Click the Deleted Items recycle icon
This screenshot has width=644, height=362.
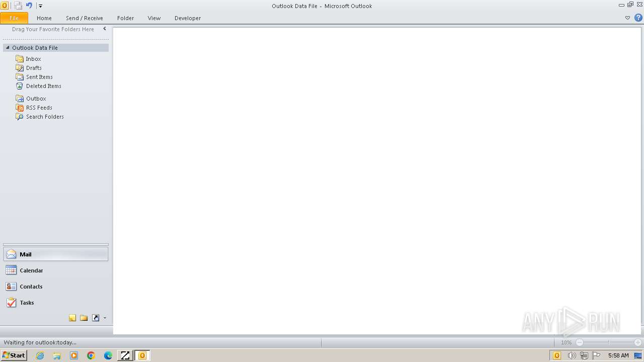[20, 86]
